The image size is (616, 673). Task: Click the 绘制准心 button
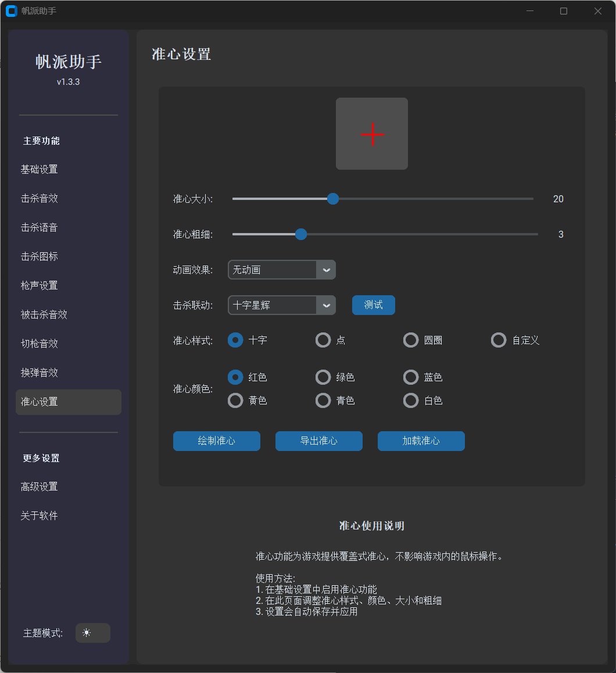[216, 441]
